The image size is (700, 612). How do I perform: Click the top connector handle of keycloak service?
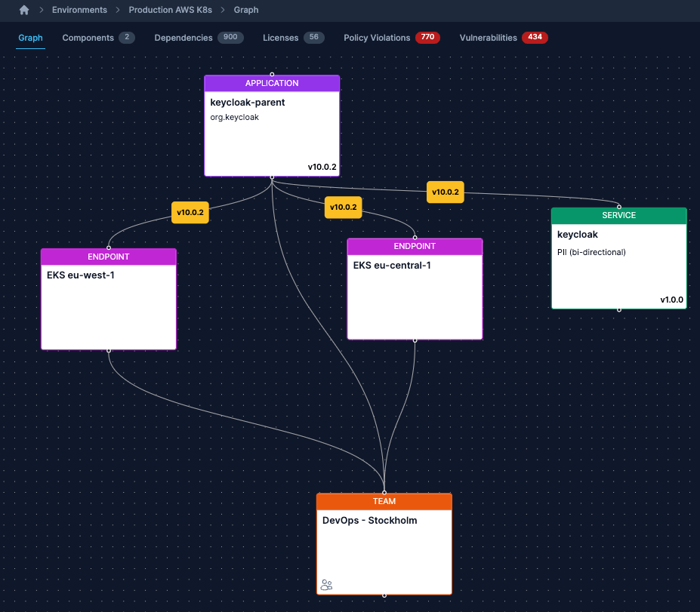(618, 207)
